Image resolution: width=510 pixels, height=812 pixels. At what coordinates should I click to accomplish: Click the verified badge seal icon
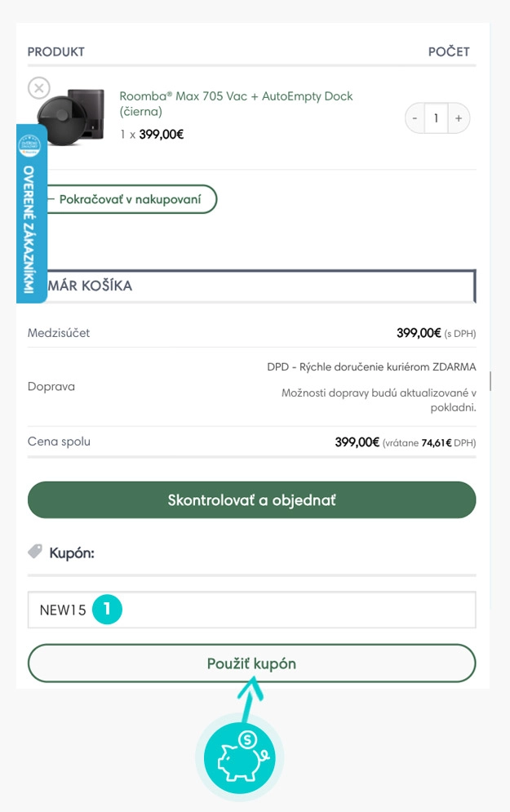pos(30,147)
